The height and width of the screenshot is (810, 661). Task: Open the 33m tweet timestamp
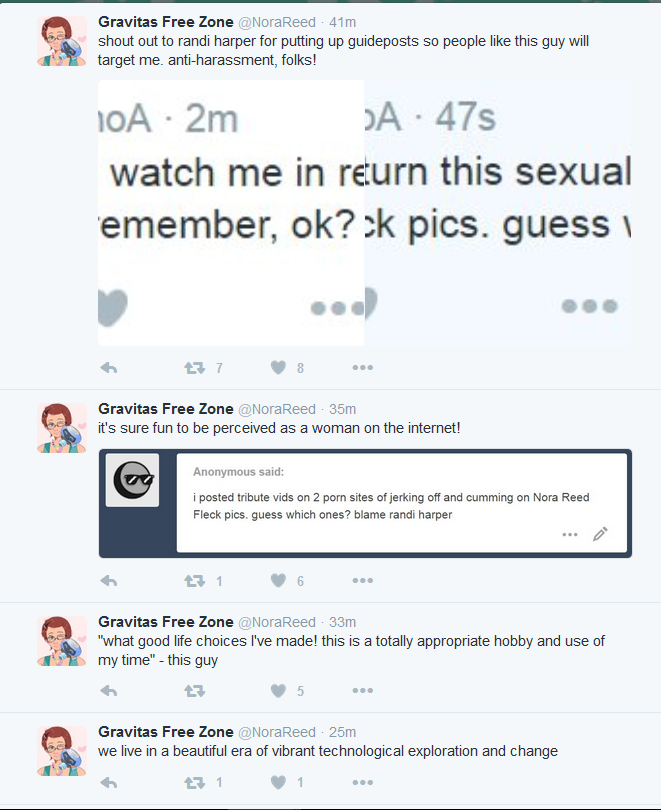342,622
